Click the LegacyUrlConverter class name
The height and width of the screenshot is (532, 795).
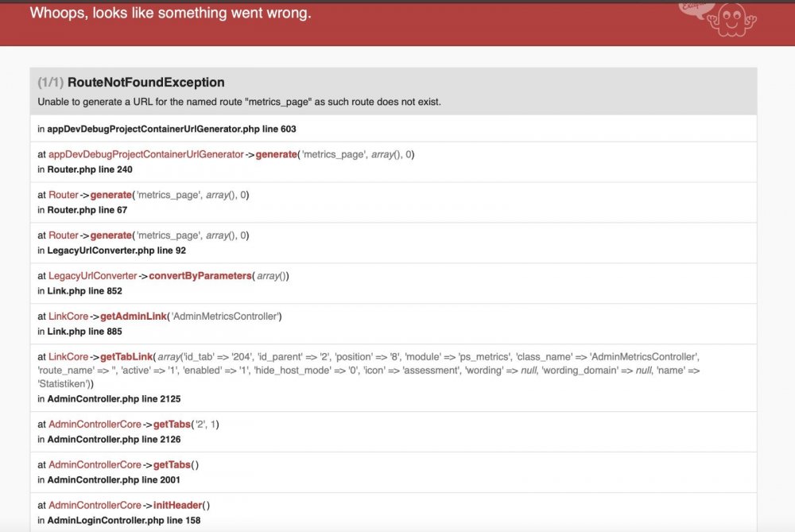tap(93, 276)
